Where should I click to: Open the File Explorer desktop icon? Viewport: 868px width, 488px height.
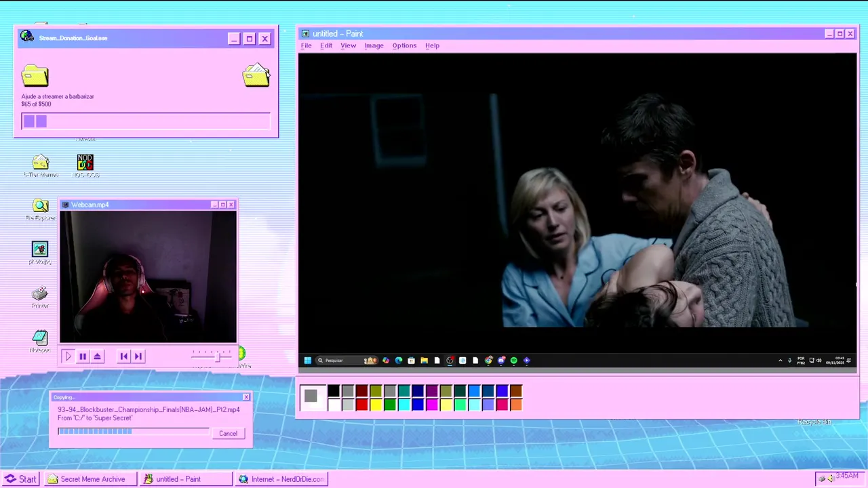point(40,210)
